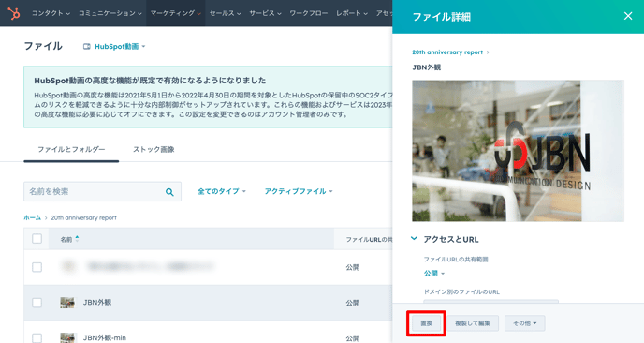Viewport: 644px width, 343px height.
Task: Open the セールス menu
Action: click(x=225, y=13)
